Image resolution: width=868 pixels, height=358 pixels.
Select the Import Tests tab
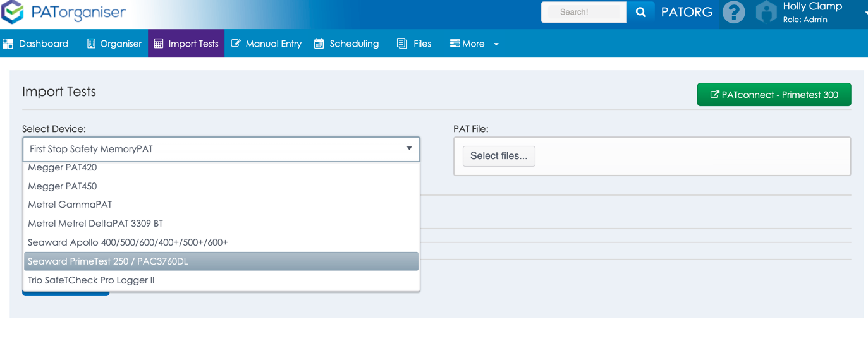tap(186, 44)
